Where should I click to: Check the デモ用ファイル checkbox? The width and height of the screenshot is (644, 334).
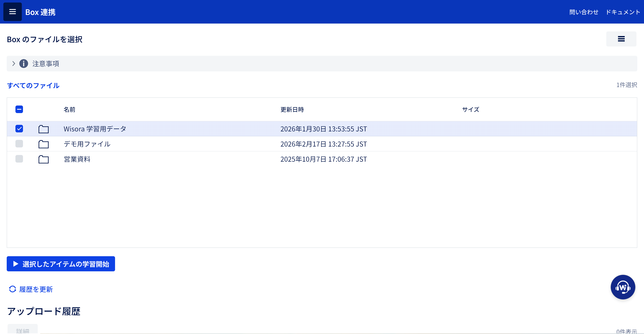tap(19, 144)
